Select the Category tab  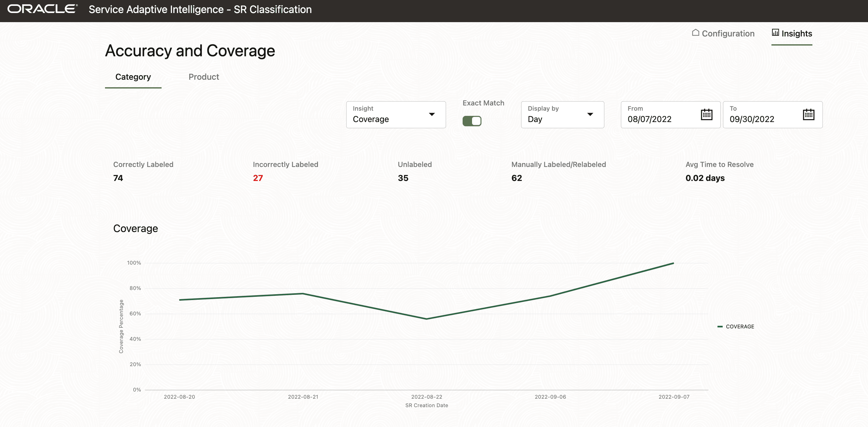(133, 77)
